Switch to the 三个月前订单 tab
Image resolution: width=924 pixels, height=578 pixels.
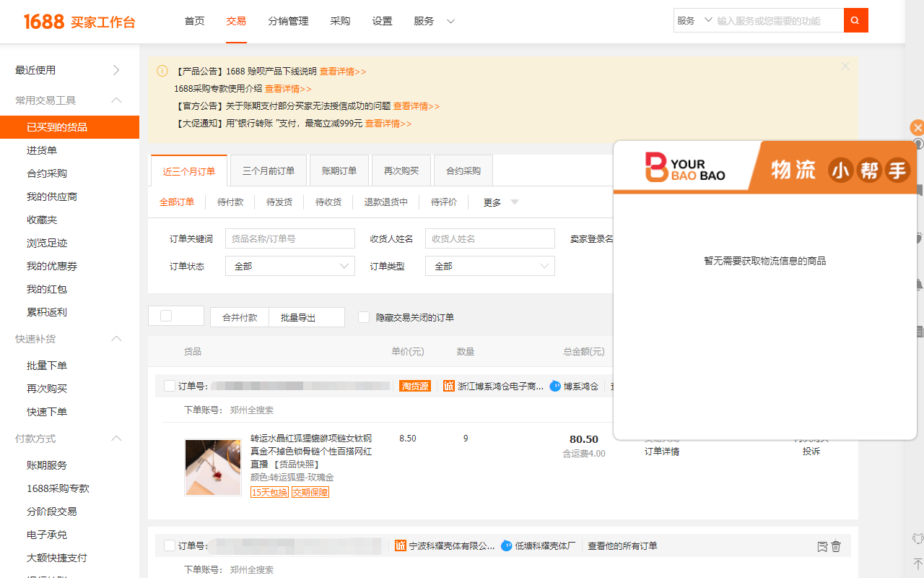click(x=269, y=171)
